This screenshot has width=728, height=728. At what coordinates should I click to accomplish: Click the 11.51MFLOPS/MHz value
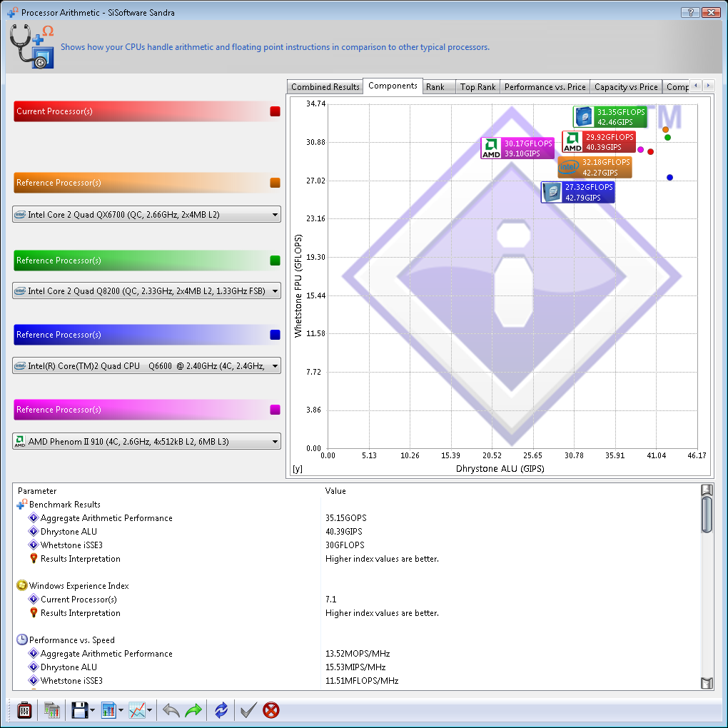pyautogui.click(x=362, y=681)
